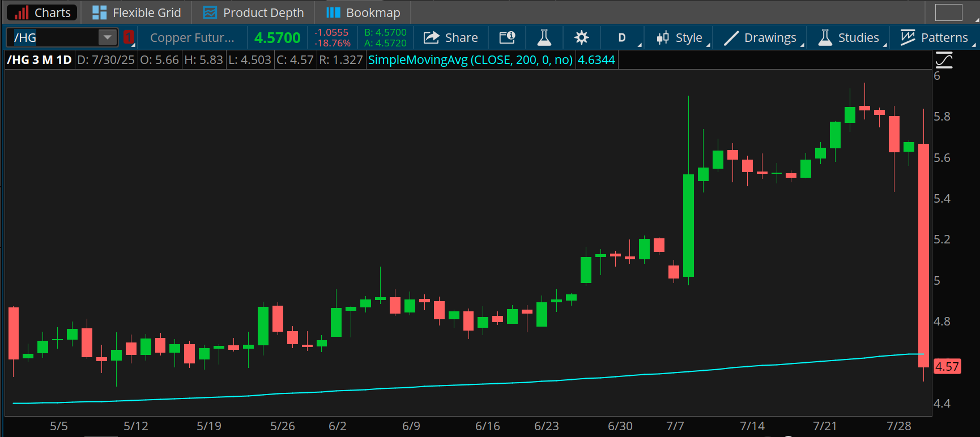Click the last price 4.5700
The height and width of the screenshot is (437, 980).
(x=278, y=38)
